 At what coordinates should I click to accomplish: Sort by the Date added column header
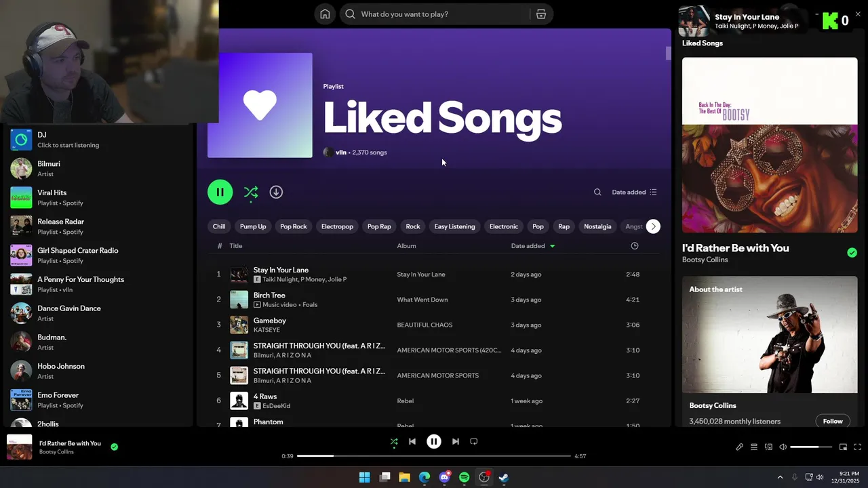click(x=533, y=246)
